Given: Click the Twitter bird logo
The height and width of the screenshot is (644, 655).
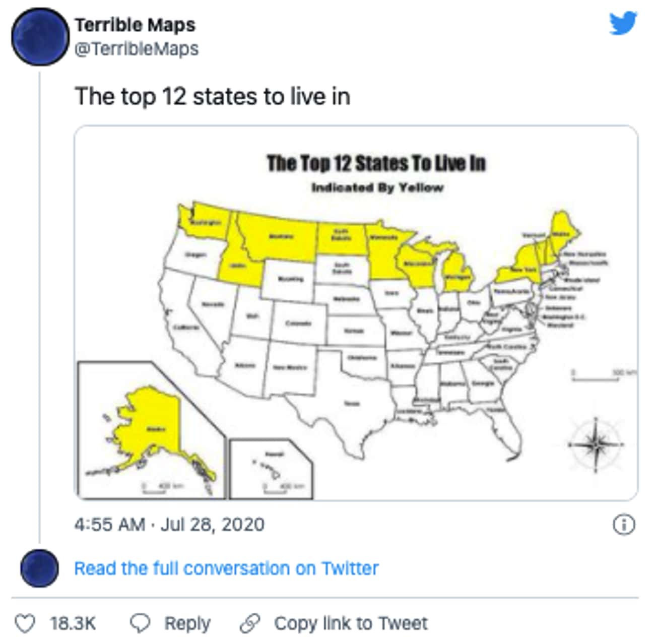Looking at the screenshot, I should [623, 23].
